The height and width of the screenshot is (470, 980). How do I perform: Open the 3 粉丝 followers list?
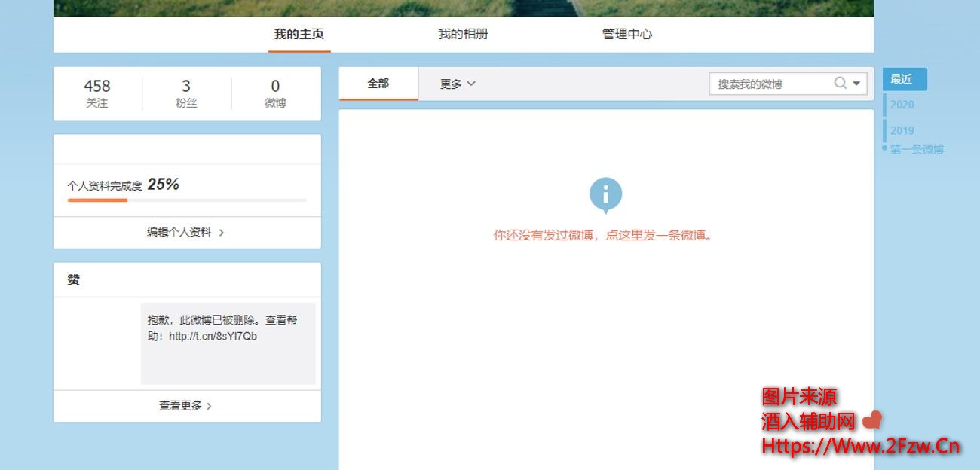186,93
